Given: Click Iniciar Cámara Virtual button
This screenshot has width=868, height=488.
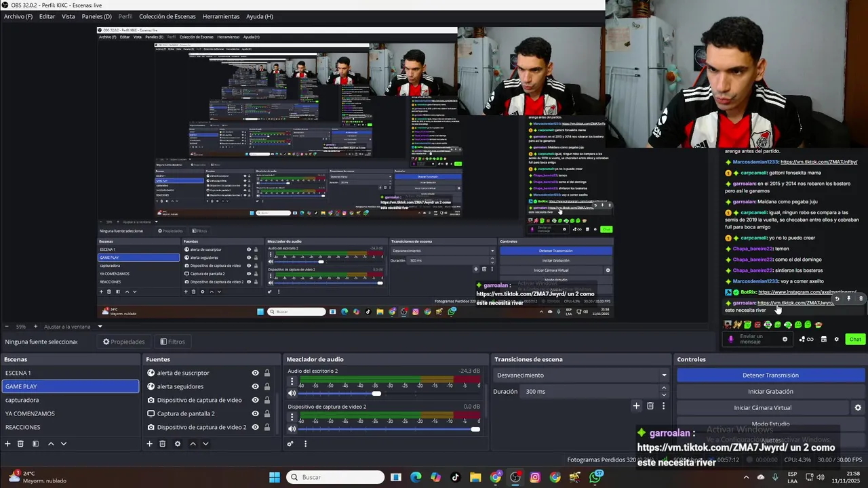Looking at the screenshot, I should [x=763, y=407].
